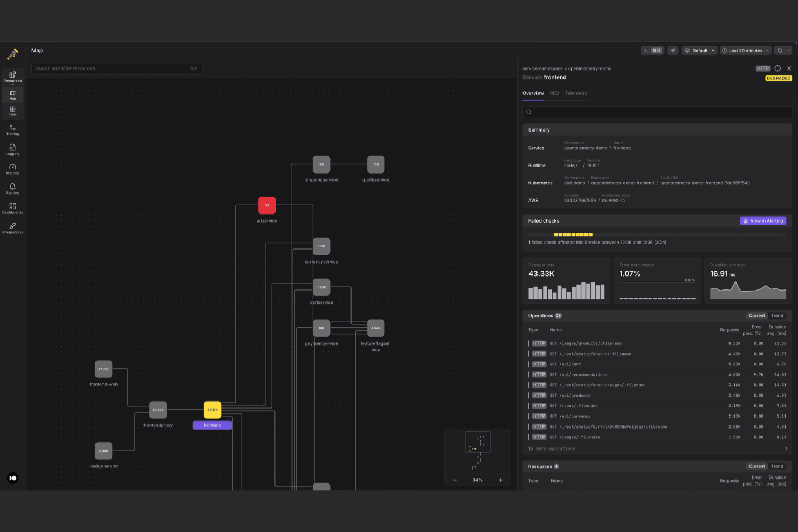The width and height of the screenshot is (798, 532).
Task: Open the Alerting section in the sidebar
Action: 12,189
